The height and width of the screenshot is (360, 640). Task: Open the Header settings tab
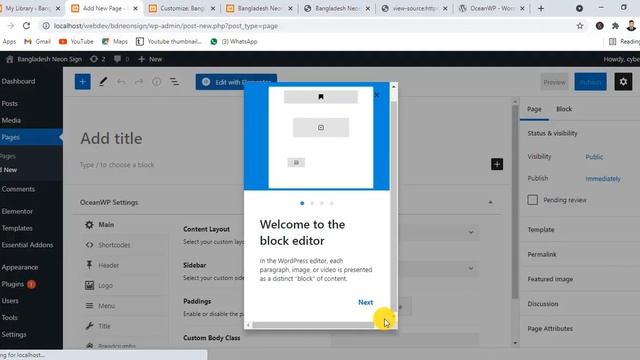coord(102,265)
